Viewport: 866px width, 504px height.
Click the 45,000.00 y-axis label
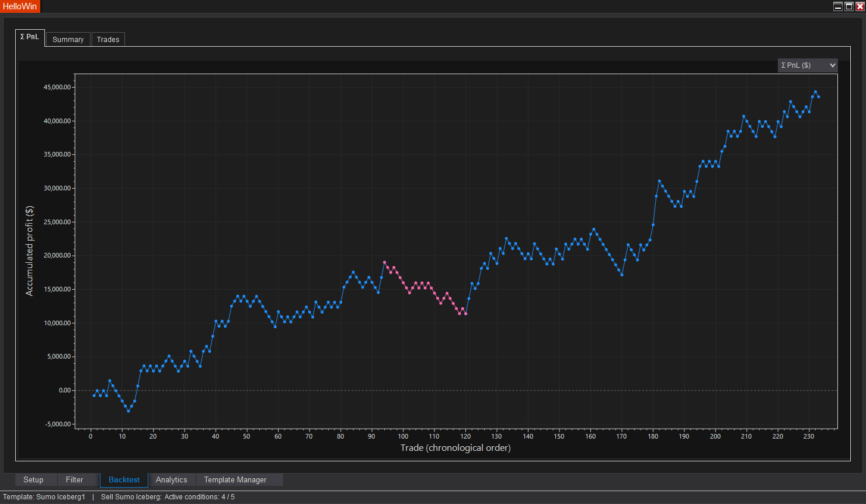click(57, 87)
